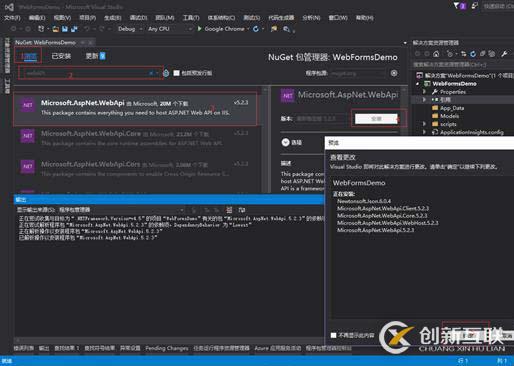Open the Output source dropdown
Image resolution: width=514 pixels, height=366 pixels.
tap(121, 210)
